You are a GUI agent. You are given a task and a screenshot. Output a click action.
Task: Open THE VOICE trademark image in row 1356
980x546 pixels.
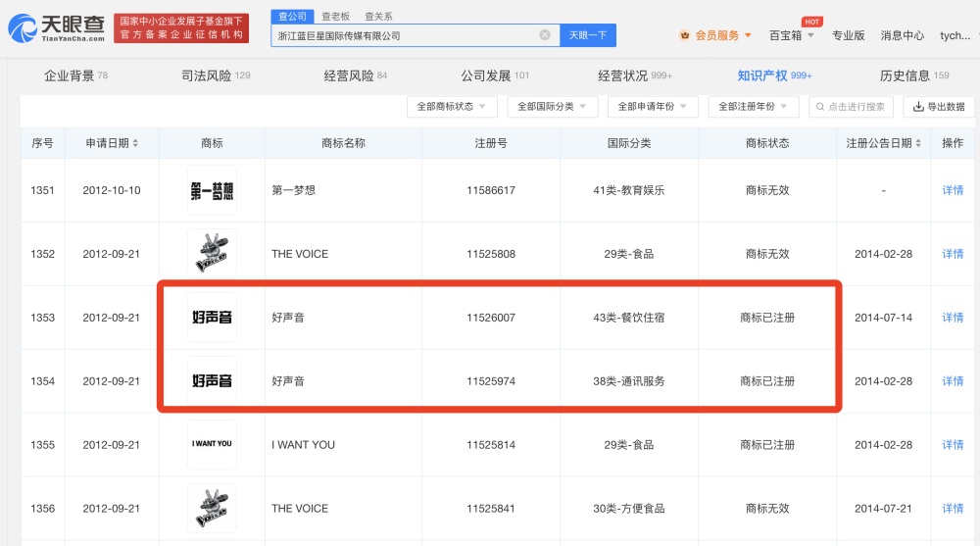click(212, 509)
